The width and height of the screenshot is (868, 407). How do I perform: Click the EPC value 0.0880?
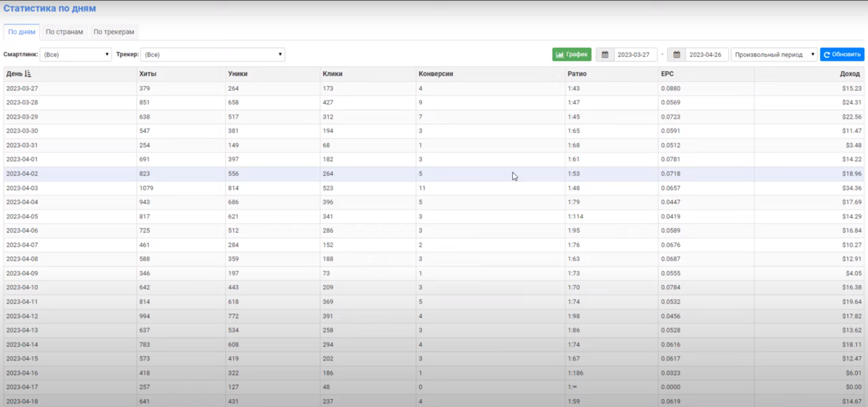670,88
